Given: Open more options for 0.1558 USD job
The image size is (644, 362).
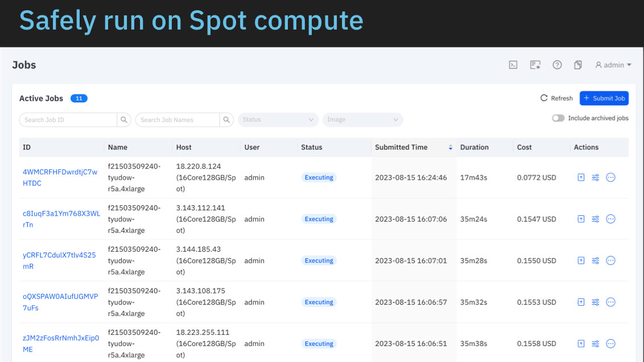Looking at the screenshot, I should 611,343.
